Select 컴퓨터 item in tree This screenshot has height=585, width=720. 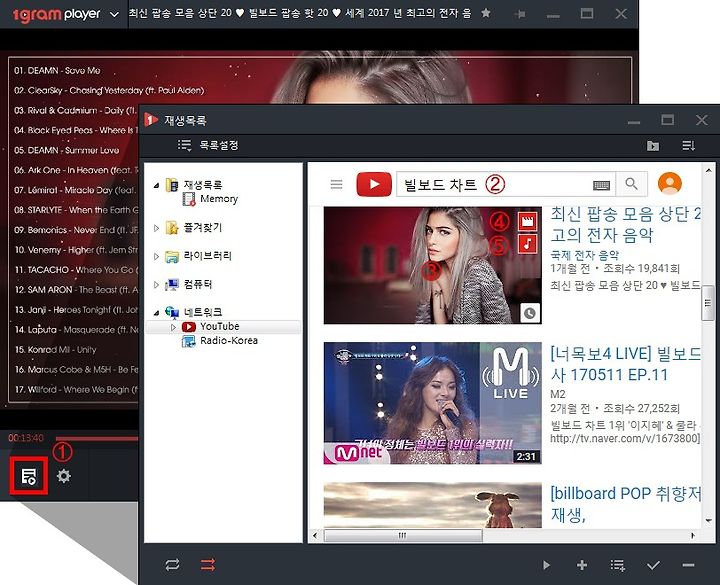click(198, 284)
